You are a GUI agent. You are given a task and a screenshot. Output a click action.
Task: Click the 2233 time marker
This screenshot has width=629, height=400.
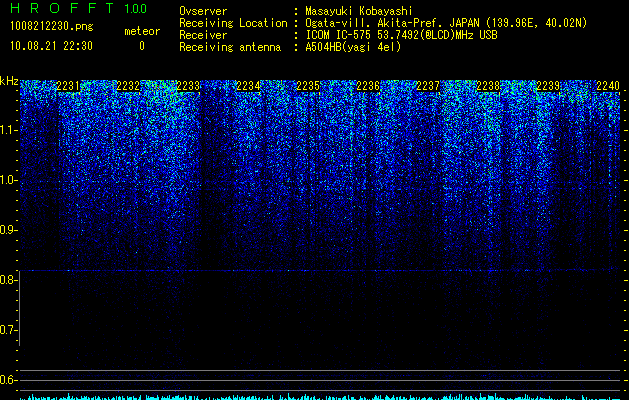188,86
